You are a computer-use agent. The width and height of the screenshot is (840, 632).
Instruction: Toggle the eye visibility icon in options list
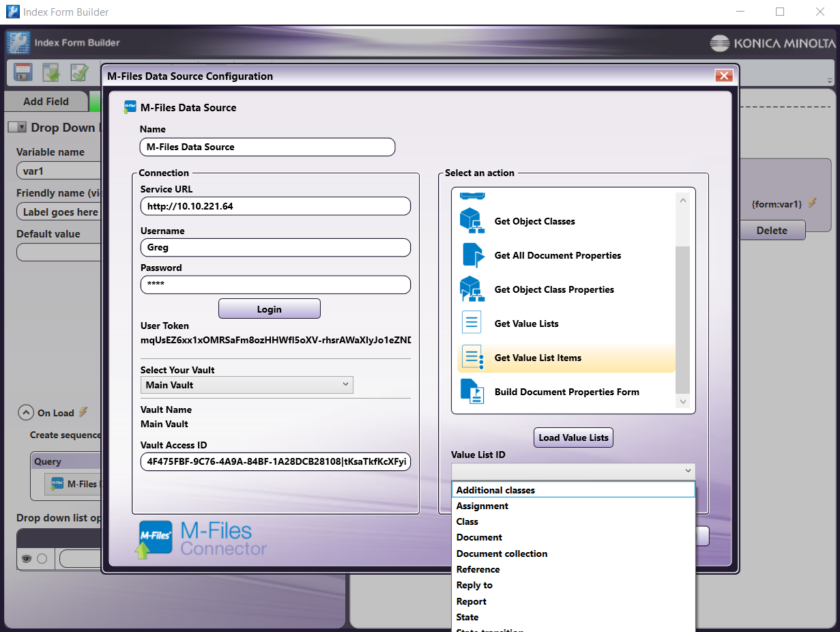26,559
